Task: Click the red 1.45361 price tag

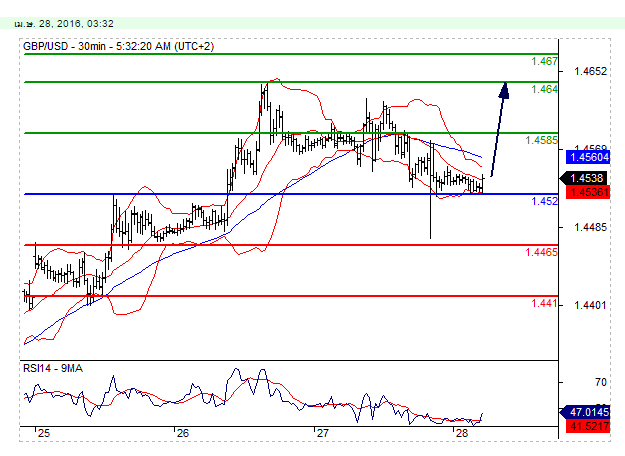Action: click(x=589, y=191)
